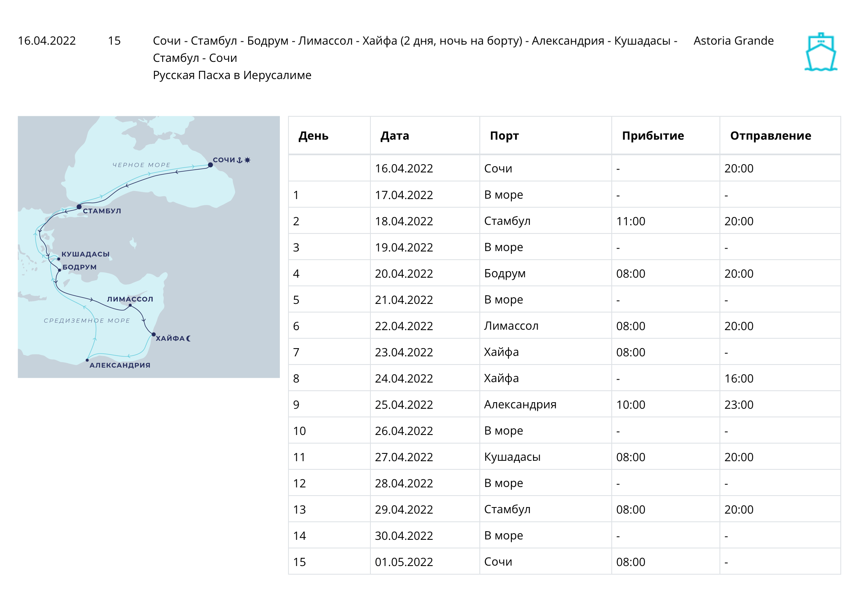Click the anchor icon beside Сочи on map

click(240, 160)
